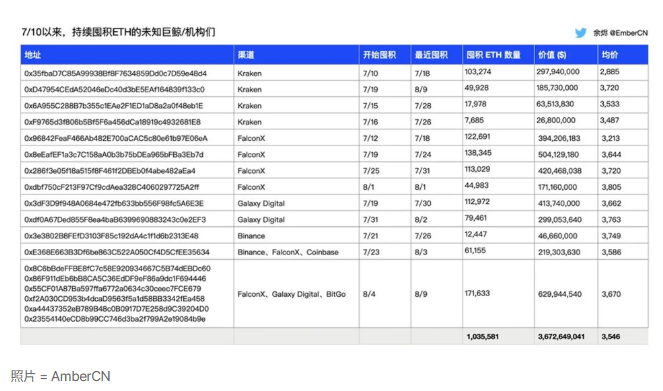
Task: Click the table title starting 7/10以来
Action: pos(118,32)
